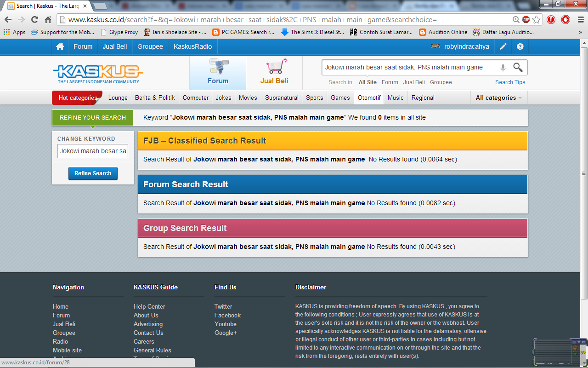Open the Jokes category

(224, 98)
